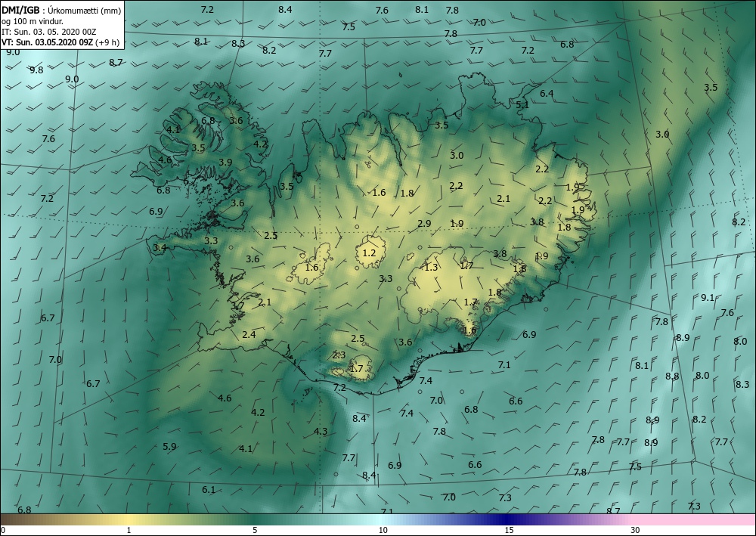
Task: Click the 15 label on the color scale
Action: click(509, 531)
